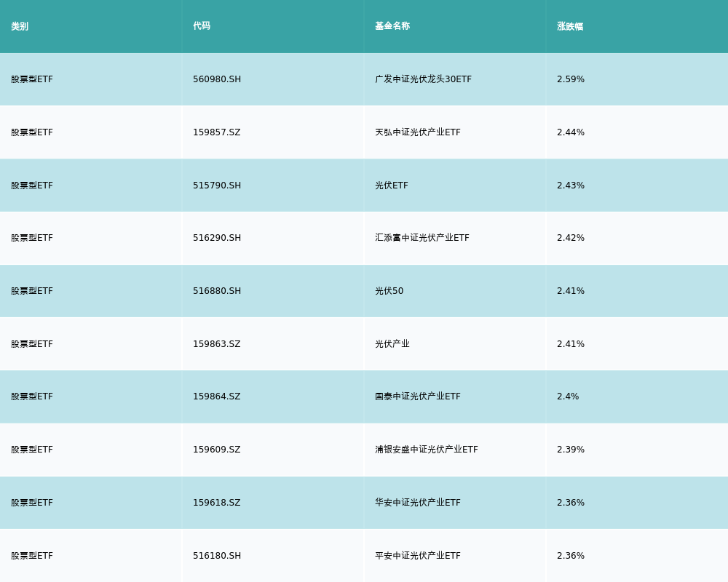Screen dimensions: 728x582
Task: Click 股票型ETF in the 560980.SH row
Action: point(32,79)
